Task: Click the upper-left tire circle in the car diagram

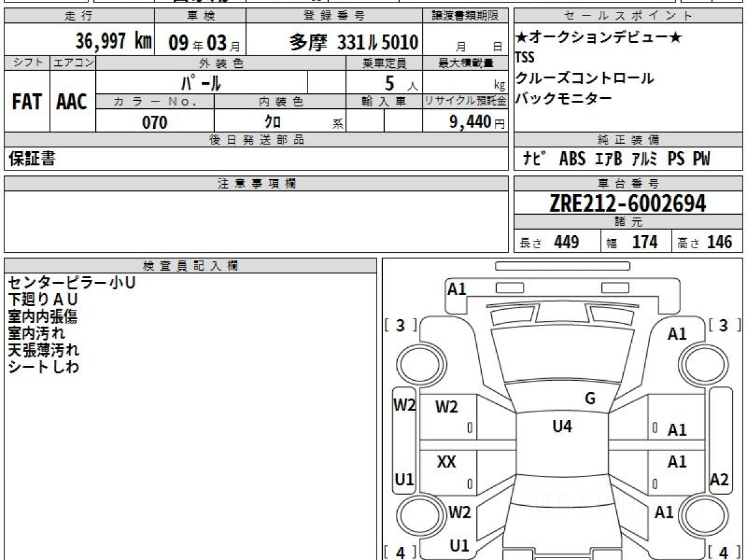Action: (416, 363)
